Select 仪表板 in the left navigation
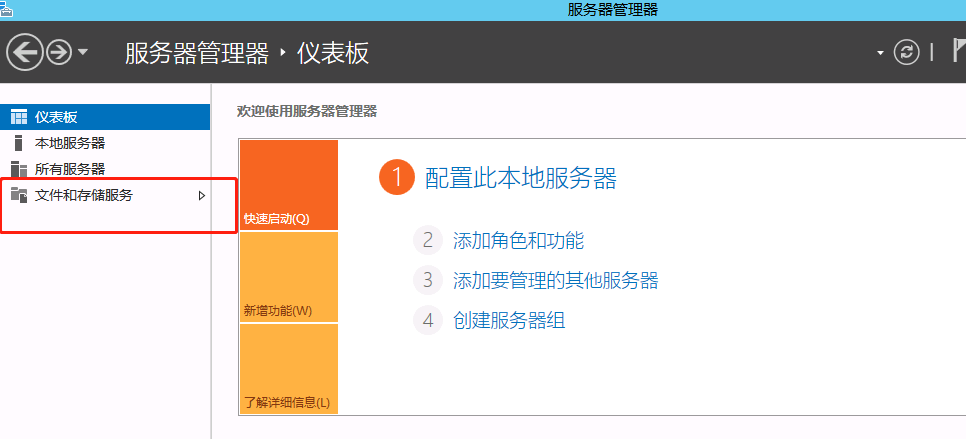The image size is (966, 439). point(105,117)
